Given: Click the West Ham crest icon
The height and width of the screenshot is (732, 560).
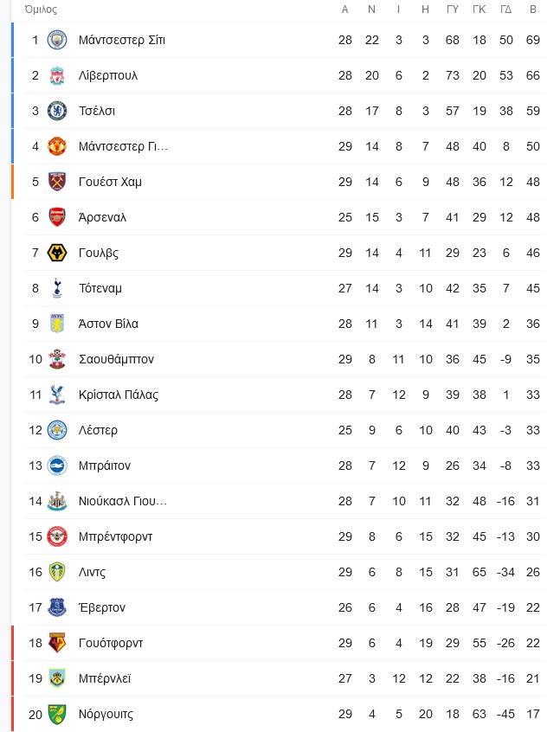Looking at the screenshot, I should [57, 182].
